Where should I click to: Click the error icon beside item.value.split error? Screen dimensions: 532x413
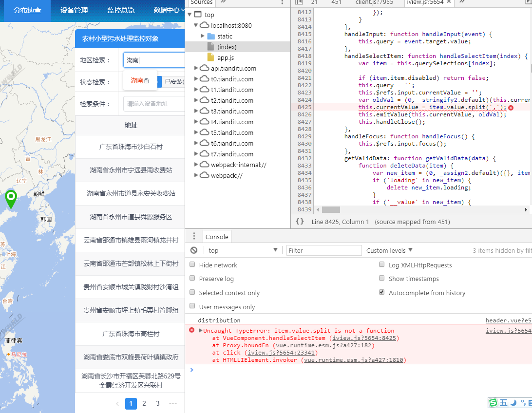coord(191,330)
